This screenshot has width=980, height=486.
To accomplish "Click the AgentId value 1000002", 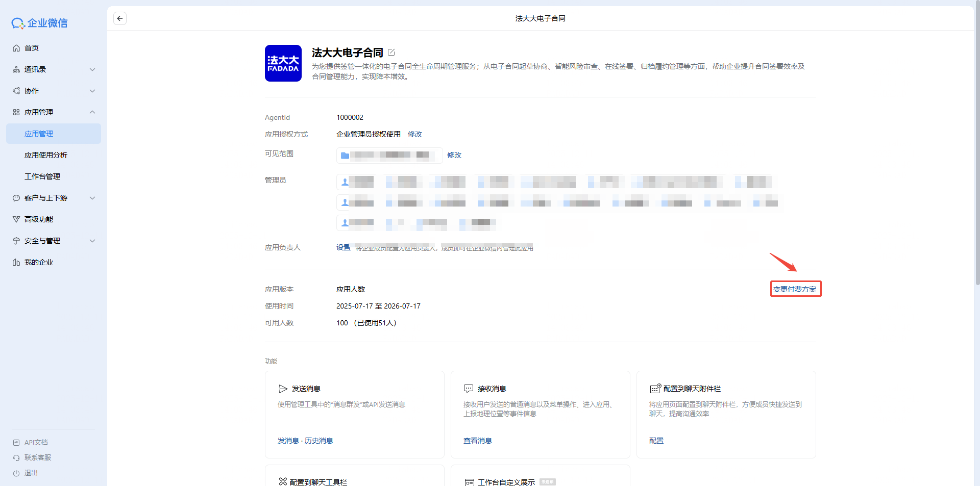I will pyautogui.click(x=350, y=117).
